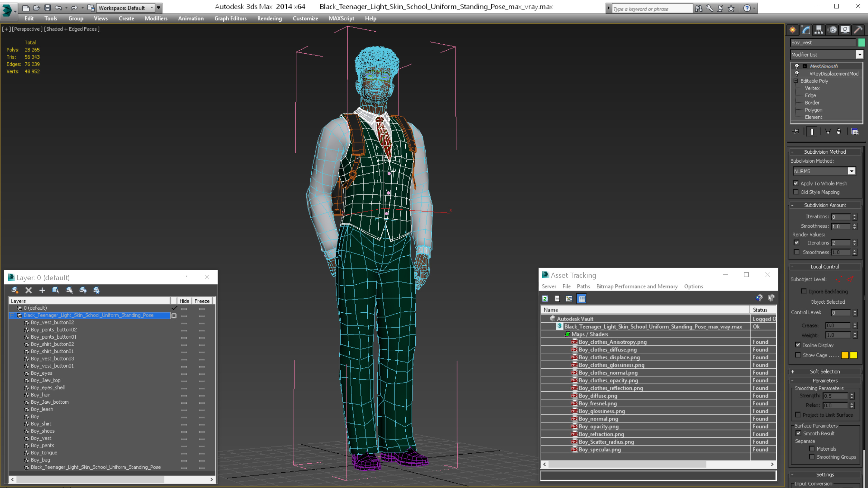868x488 pixels.
Task: Enable Ignore Backfacing checkbox
Action: [804, 291]
